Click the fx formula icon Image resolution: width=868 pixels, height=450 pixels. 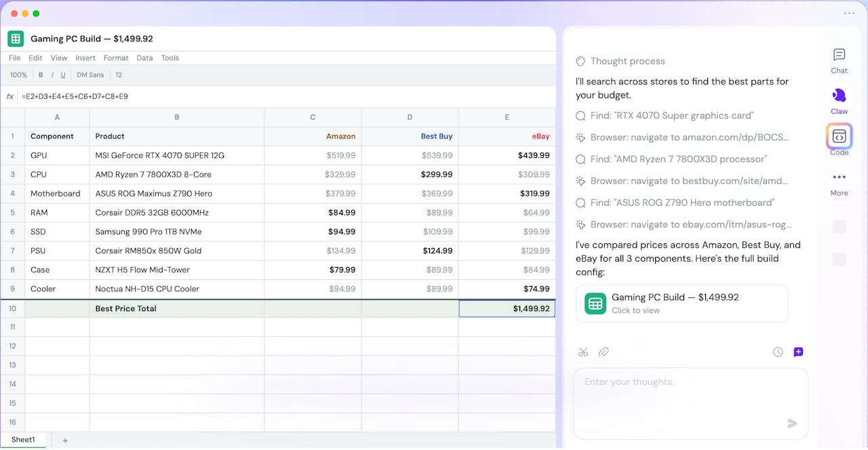coord(10,96)
